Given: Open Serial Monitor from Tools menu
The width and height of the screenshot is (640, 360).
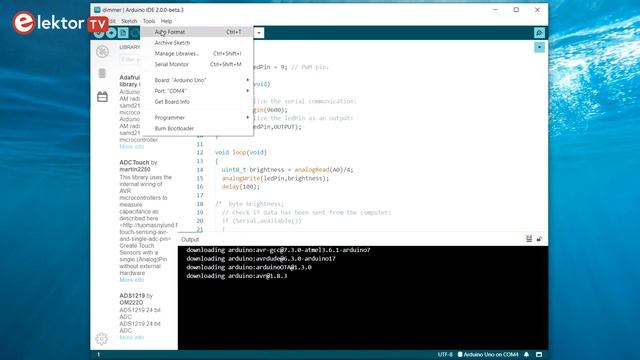Looking at the screenshot, I should 198,64.
